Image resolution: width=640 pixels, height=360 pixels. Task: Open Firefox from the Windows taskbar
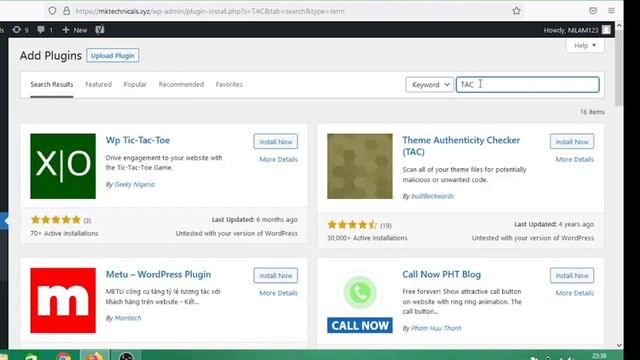pyautogui.click(x=94, y=356)
